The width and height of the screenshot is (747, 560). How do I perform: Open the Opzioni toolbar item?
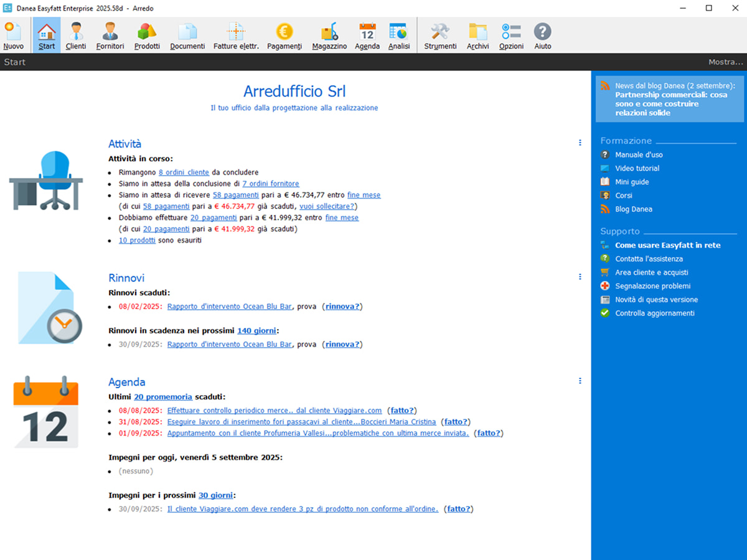coord(511,35)
